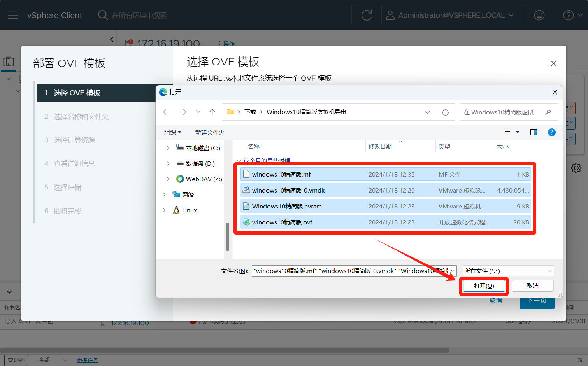Click the settings gear icon at right edge
The height and width of the screenshot is (366, 588).
(576, 168)
